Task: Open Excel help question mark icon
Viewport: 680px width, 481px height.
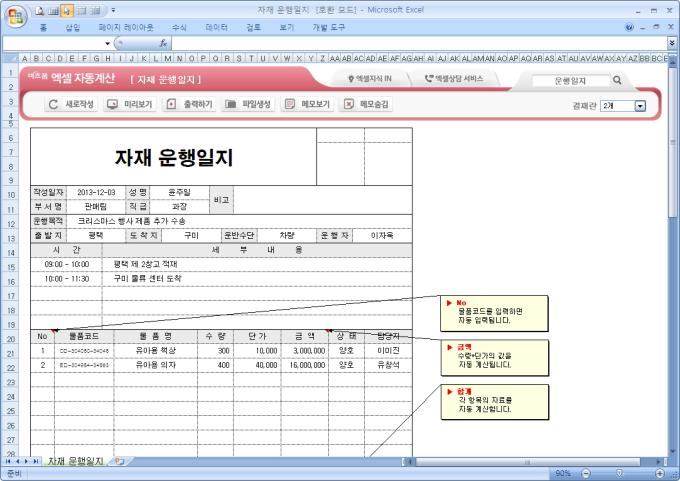Action: tap(629, 28)
